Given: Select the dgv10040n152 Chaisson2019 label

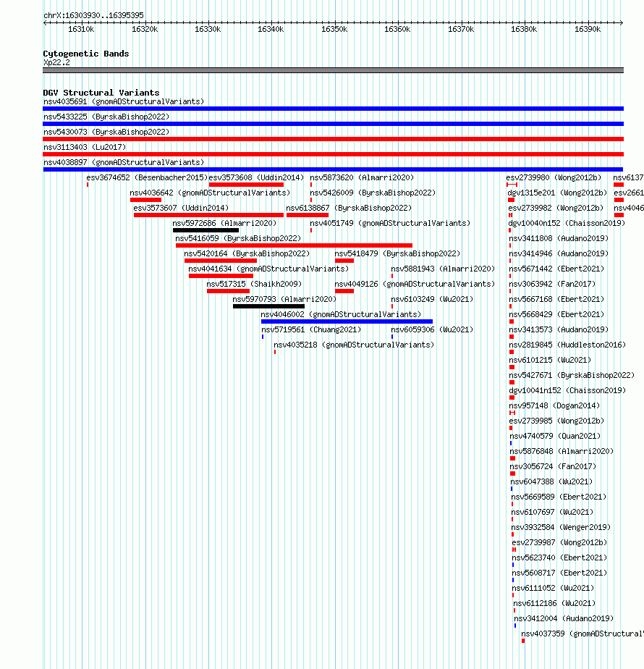Looking at the screenshot, I should (x=567, y=223).
